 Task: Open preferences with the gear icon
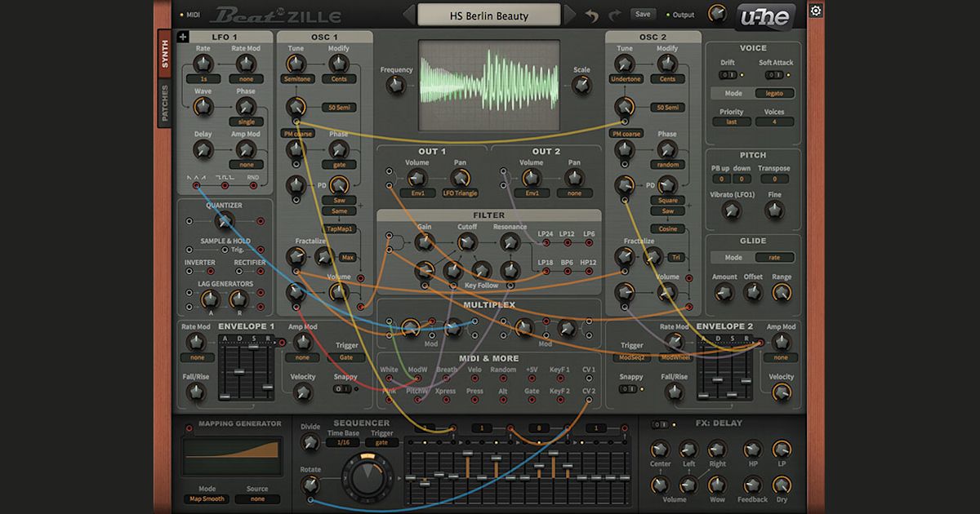point(814,10)
